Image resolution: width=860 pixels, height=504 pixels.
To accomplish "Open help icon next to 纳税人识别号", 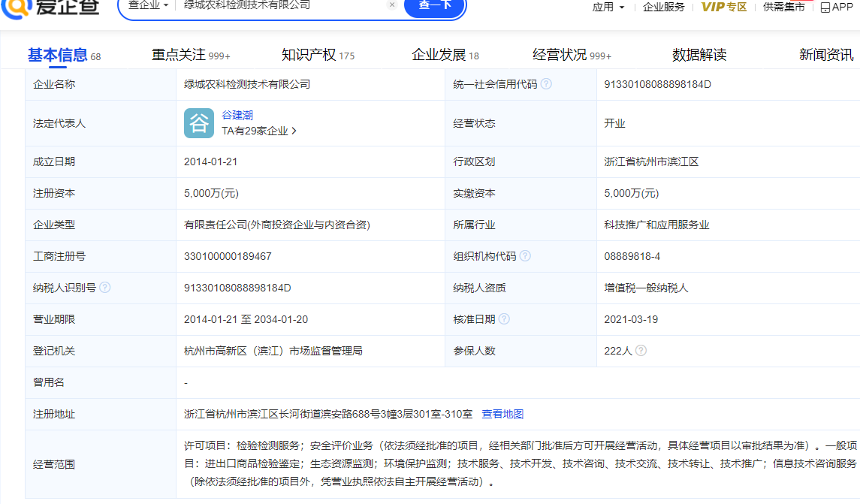I will click(x=104, y=288).
